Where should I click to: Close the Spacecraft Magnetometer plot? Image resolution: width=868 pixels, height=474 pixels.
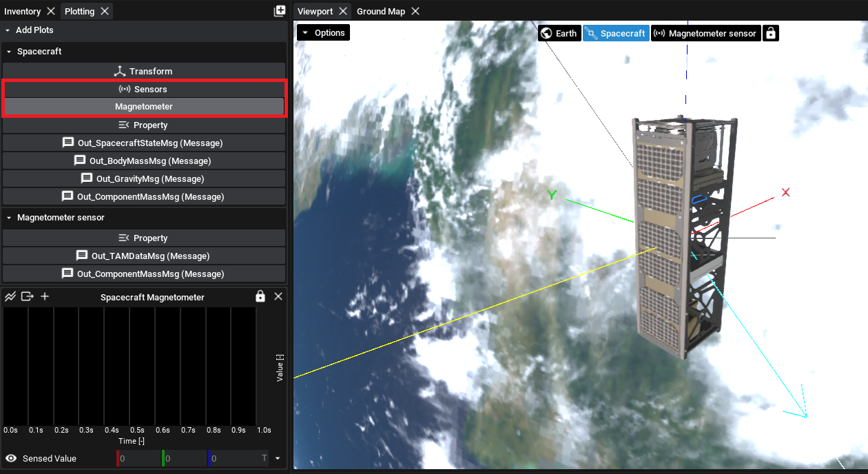coord(278,296)
